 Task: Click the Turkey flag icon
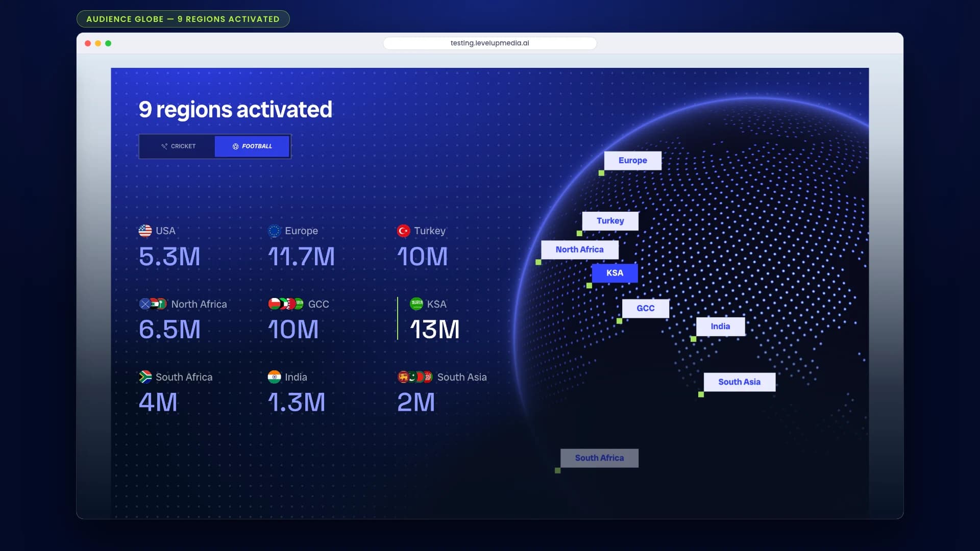403,231
